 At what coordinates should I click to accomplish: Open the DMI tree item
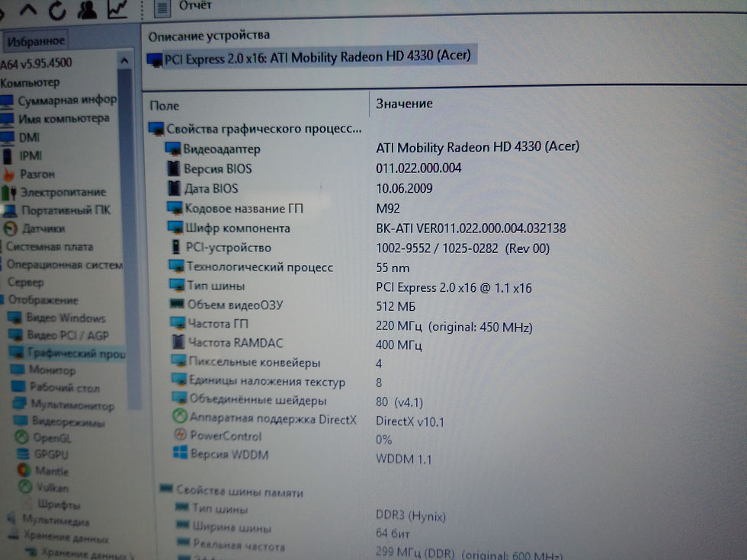(x=20, y=138)
